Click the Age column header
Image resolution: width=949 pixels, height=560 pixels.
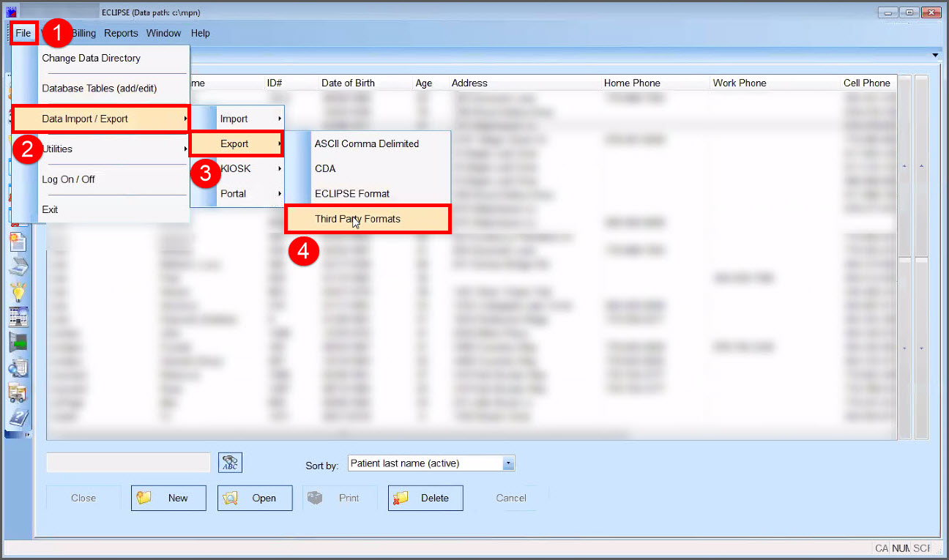(x=424, y=83)
